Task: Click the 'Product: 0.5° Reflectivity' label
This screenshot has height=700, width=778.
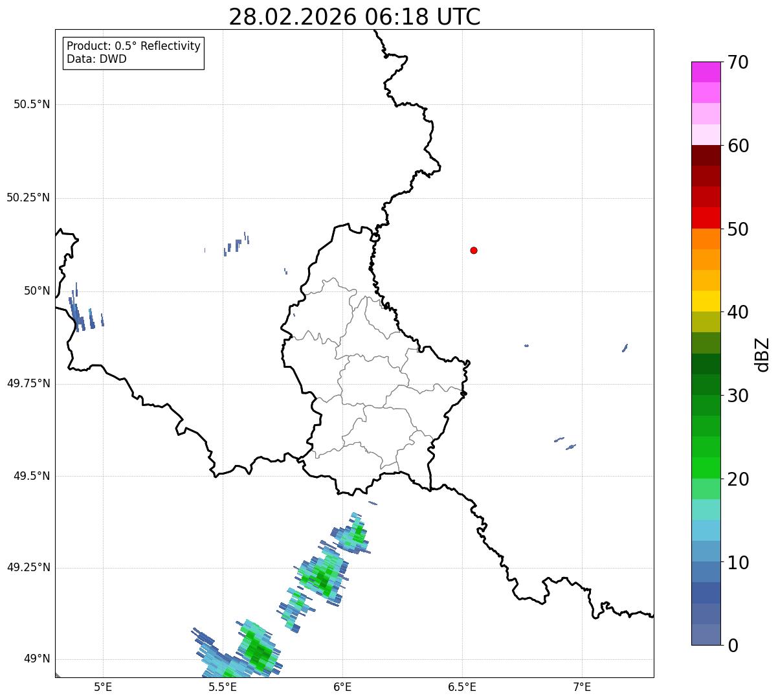Action: click(133, 47)
